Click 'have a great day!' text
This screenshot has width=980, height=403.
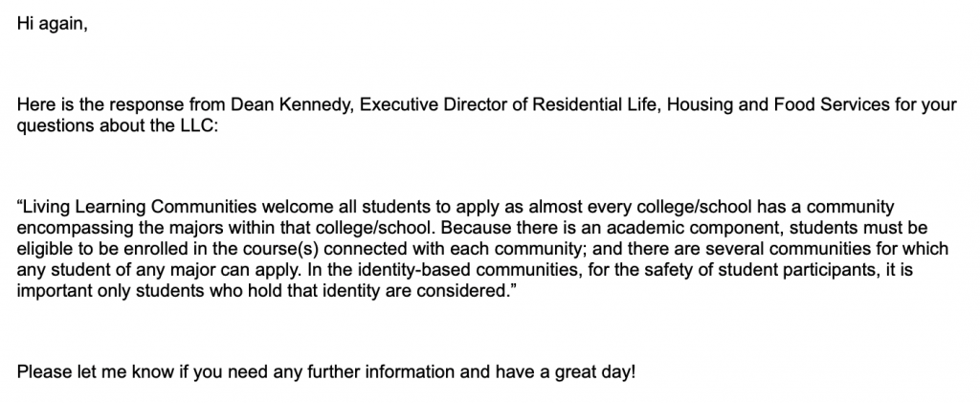point(566,372)
